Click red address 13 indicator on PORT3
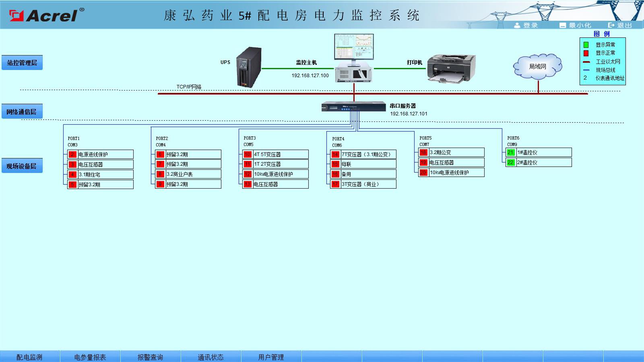Image resolution: width=644 pixels, height=362 pixels. 248,184
